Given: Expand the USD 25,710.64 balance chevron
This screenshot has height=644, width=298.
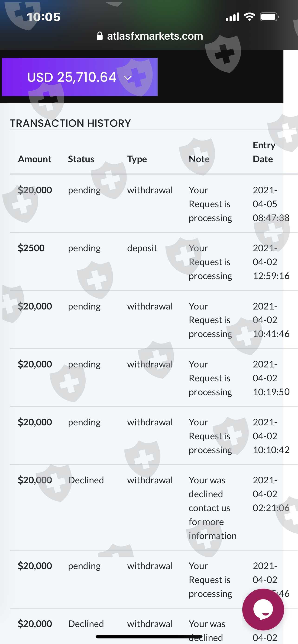Looking at the screenshot, I should point(128,78).
